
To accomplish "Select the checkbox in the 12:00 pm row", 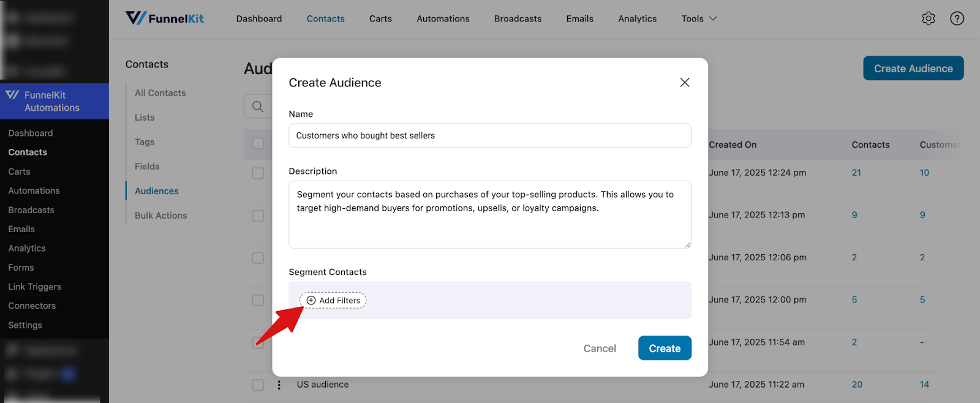I will (258, 300).
